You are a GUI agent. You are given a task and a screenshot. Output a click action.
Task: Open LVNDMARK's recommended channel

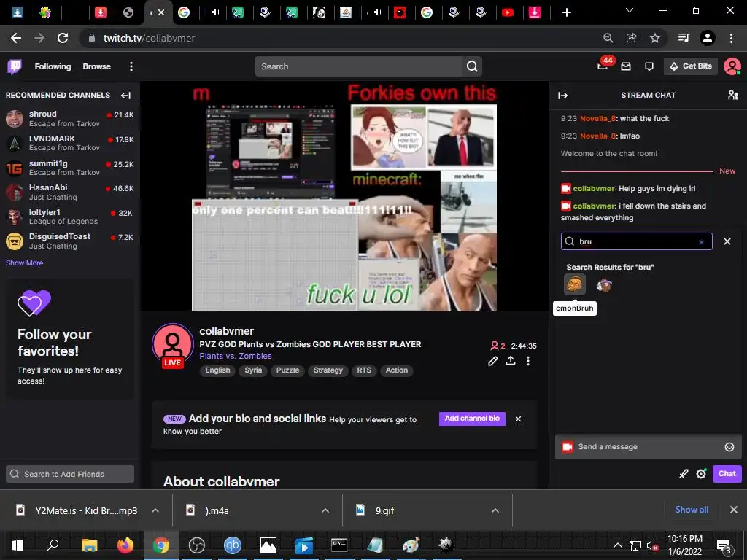tap(70, 143)
